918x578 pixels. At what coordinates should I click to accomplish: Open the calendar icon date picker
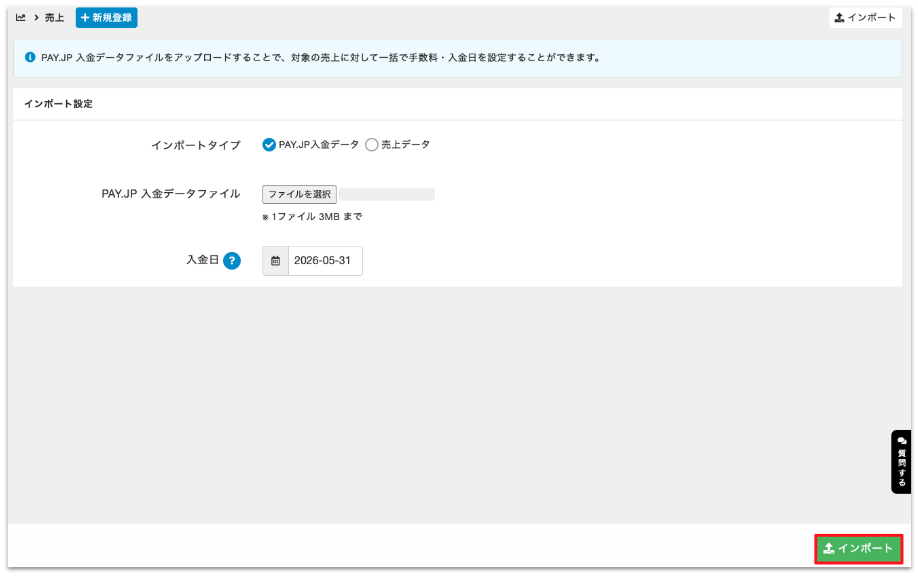(x=275, y=261)
